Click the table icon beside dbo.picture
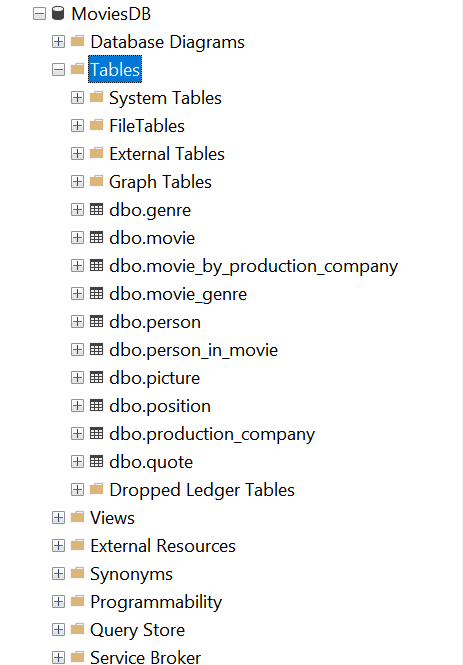 (96, 377)
